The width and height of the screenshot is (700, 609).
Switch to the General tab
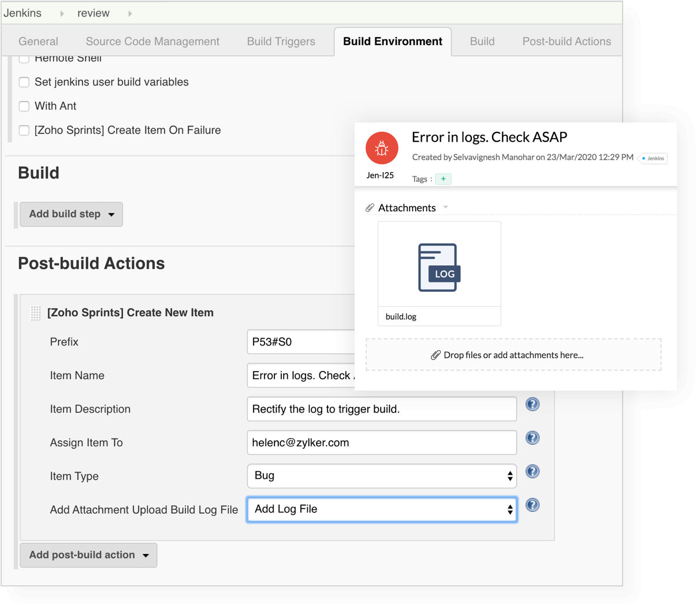[x=38, y=42]
